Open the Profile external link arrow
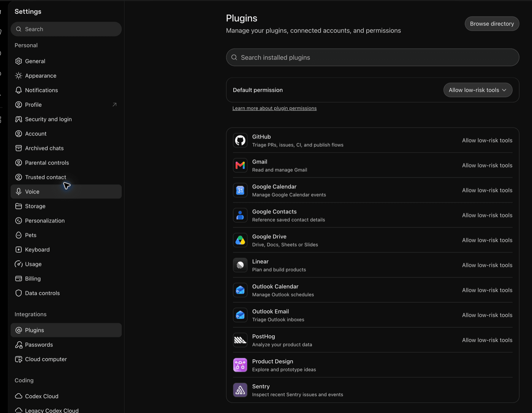 tap(114, 104)
